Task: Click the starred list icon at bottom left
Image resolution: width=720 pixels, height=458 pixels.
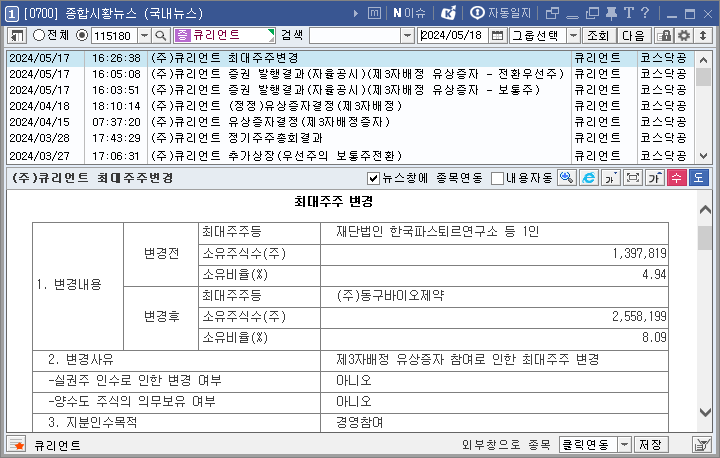Action: 17,445
